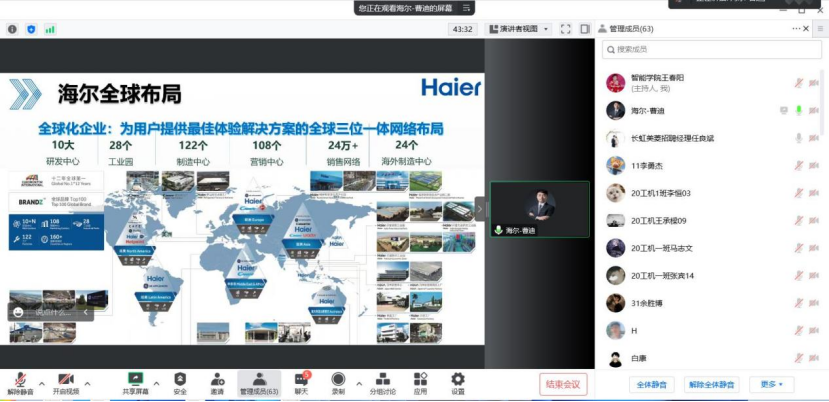This screenshot has width=829, height=402.
Task: Unmute microphone with 解除静音 button
Action: (x=21, y=385)
